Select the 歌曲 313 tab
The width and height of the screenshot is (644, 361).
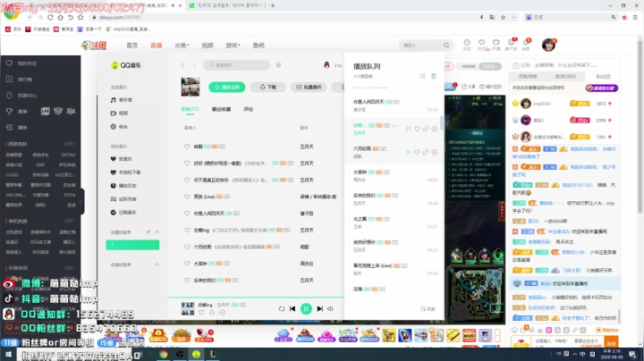coord(190,109)
